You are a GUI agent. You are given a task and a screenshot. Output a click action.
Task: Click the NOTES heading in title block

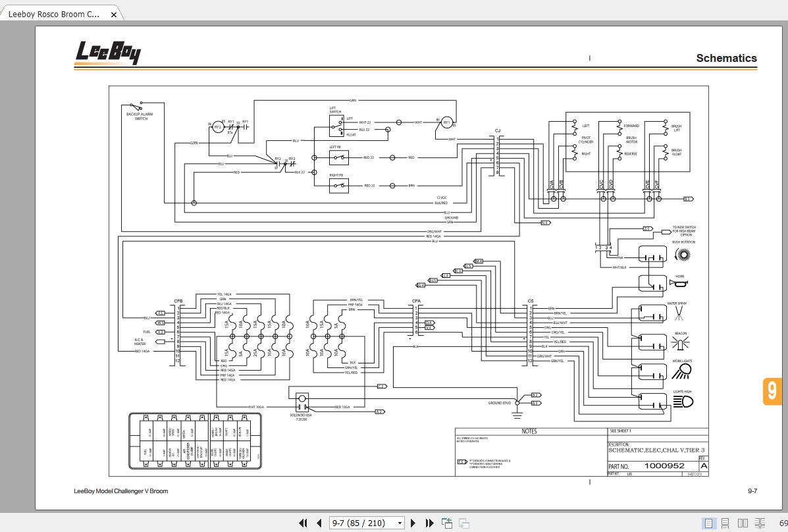529,431
